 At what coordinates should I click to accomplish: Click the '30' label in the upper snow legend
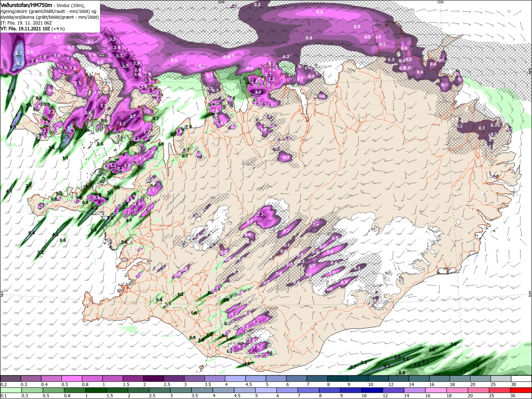tap(514, 385)
